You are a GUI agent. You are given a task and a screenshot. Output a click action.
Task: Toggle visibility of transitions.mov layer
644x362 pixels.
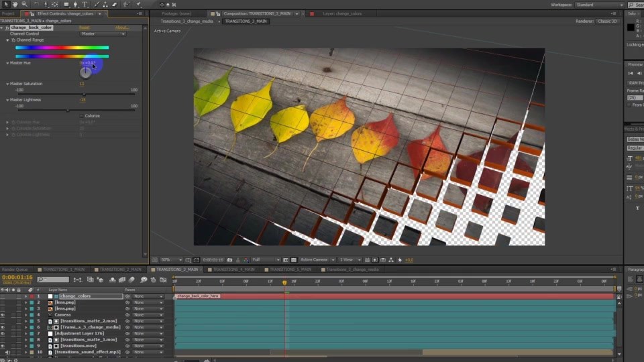3,346
